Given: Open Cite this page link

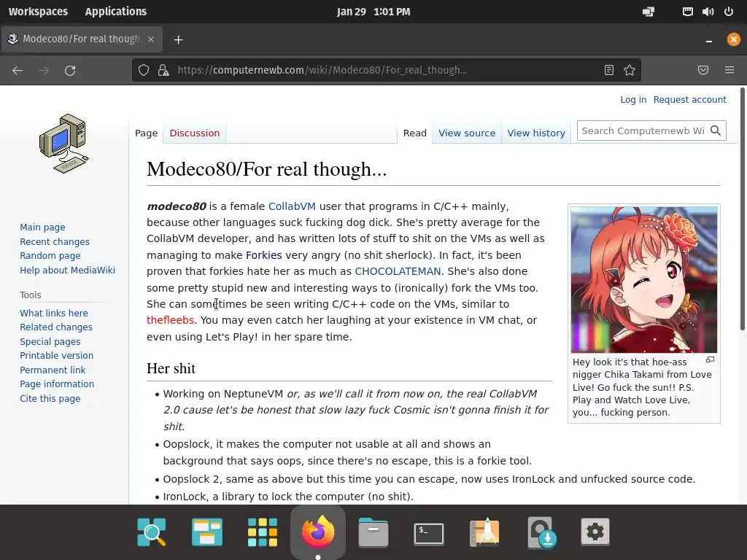Looking at the screenshot, I should pos(50,399).
